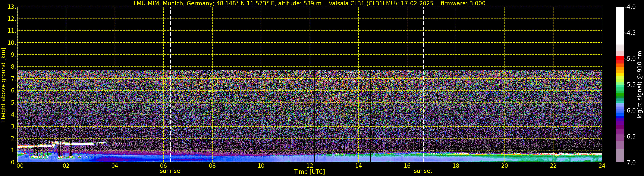Viewport: 644px width, 176px height.
Task: Click the '-4.5' colorbar tick label
Action: [630, 33]
